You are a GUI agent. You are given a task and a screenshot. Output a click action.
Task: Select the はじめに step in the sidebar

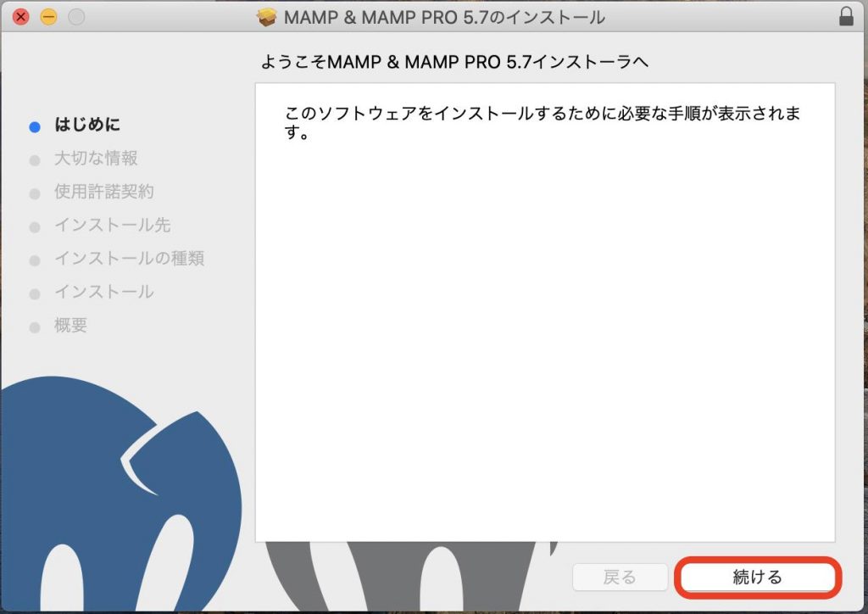[87, 125]
